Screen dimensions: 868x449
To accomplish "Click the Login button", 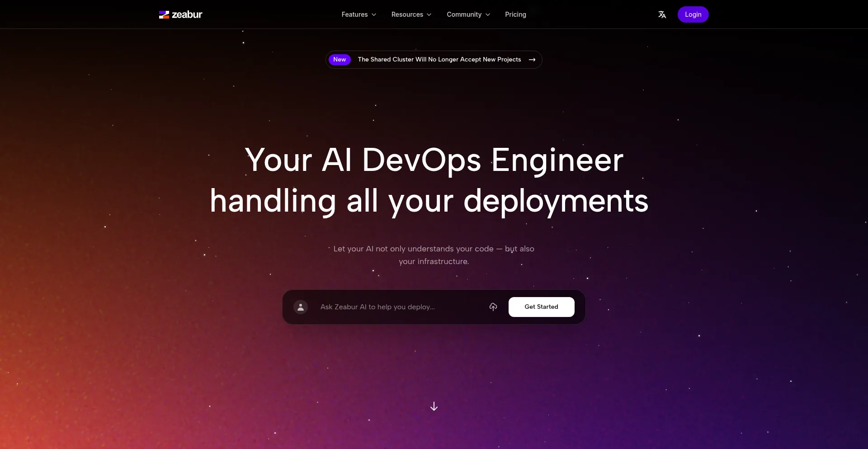I will pyautogui.click(x=693, y=14).
